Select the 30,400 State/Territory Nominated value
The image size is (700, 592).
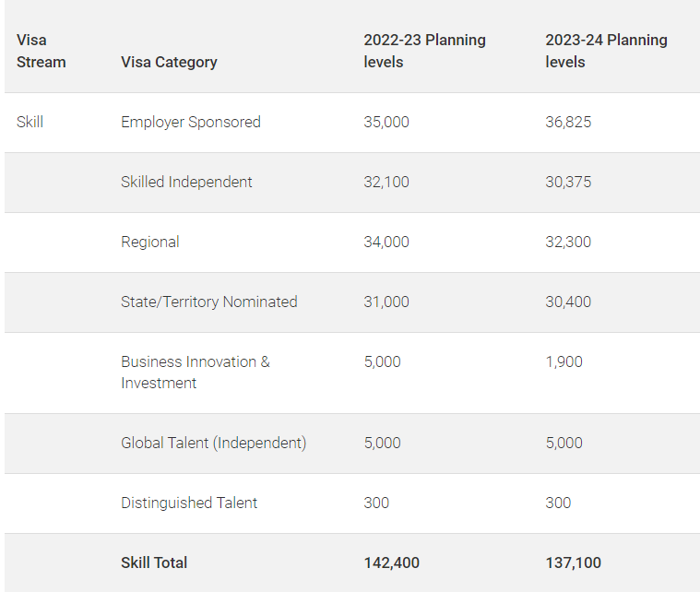tap(568, 302)
